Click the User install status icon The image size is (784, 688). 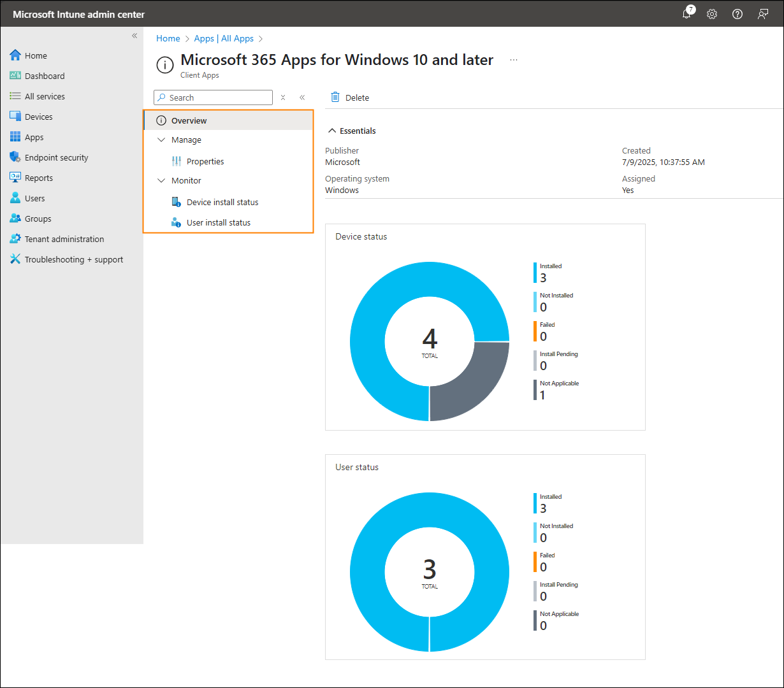[x=177, y=222]
